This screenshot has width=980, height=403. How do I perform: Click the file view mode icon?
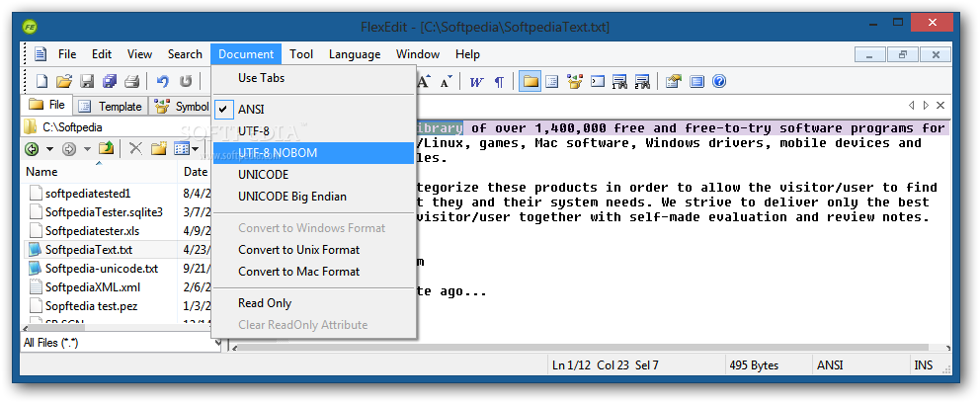coord(181,149)
